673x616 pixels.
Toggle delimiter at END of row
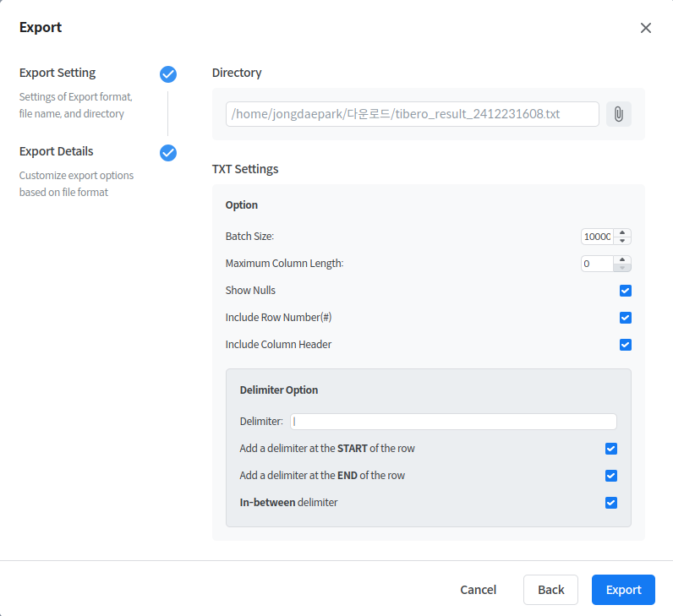click(611, 476)
